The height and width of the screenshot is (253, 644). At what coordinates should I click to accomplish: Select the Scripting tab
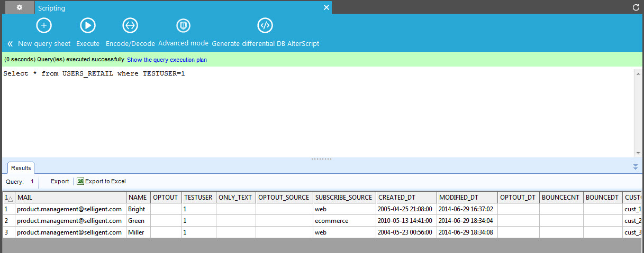(x=52, y=8)
